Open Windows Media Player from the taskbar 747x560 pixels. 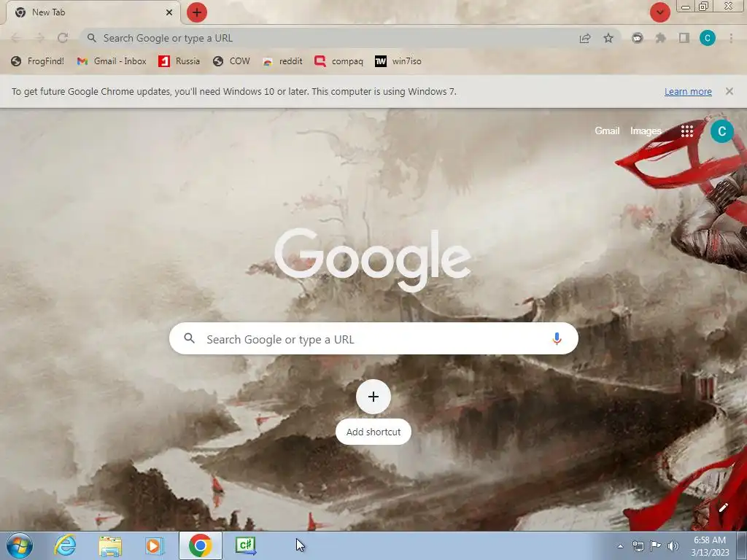click(155, 545)
